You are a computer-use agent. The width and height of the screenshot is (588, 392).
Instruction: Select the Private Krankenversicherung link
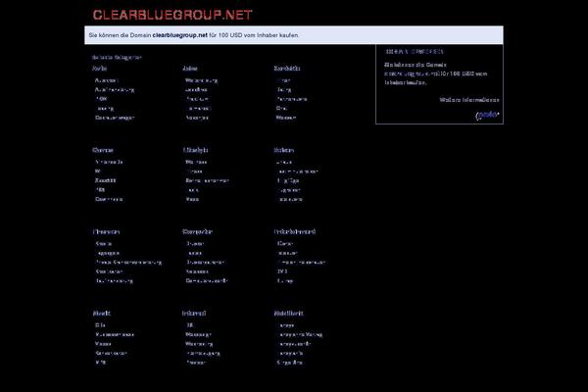click(128, 262)
